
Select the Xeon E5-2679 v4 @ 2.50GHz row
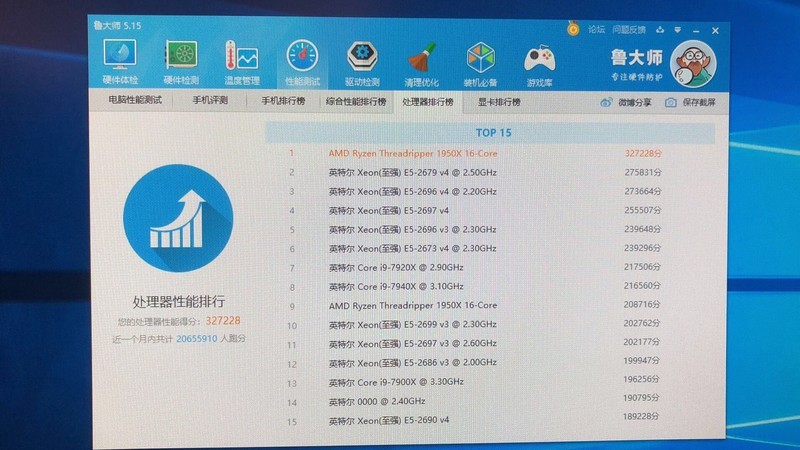coord(476,172)
